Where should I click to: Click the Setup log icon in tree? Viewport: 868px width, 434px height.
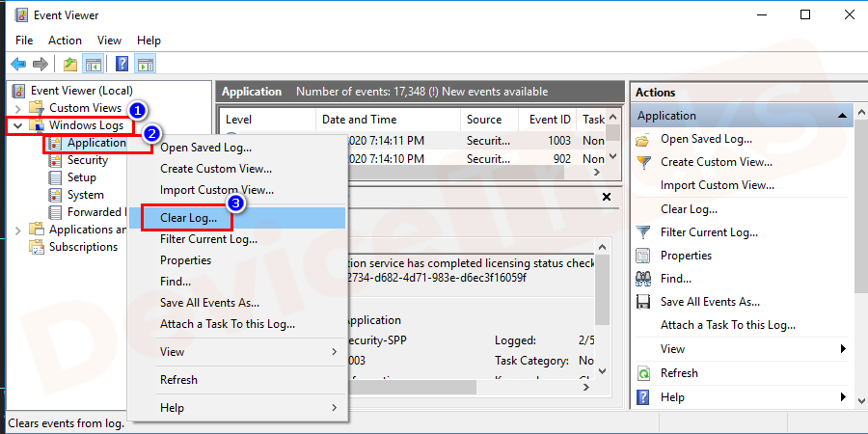(x=55, y=177)
